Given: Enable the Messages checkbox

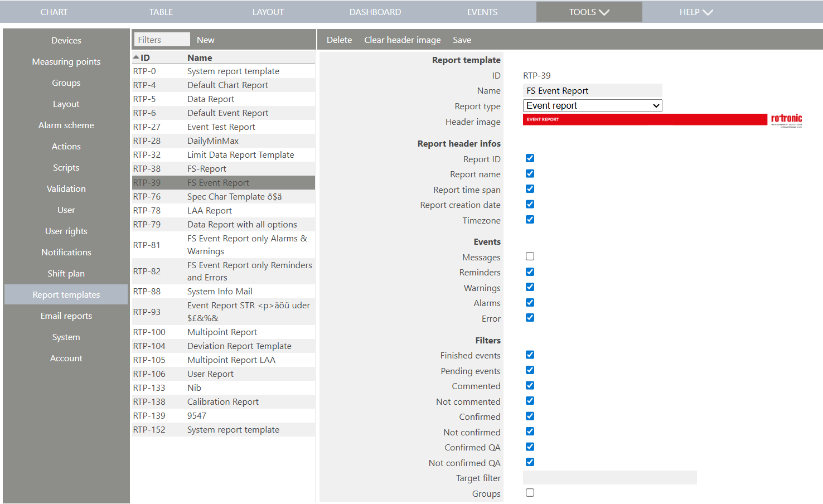Looking at the screenshot, I should (530, 256).
